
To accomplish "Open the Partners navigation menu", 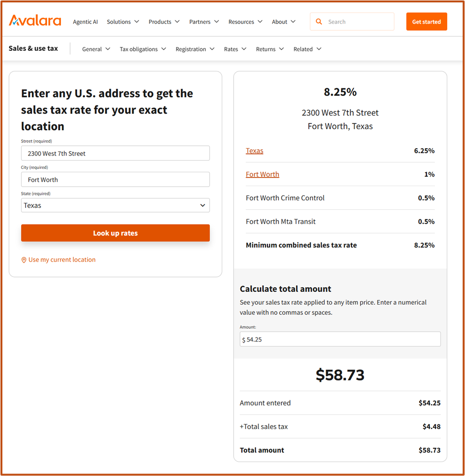I will coord(204,22).
